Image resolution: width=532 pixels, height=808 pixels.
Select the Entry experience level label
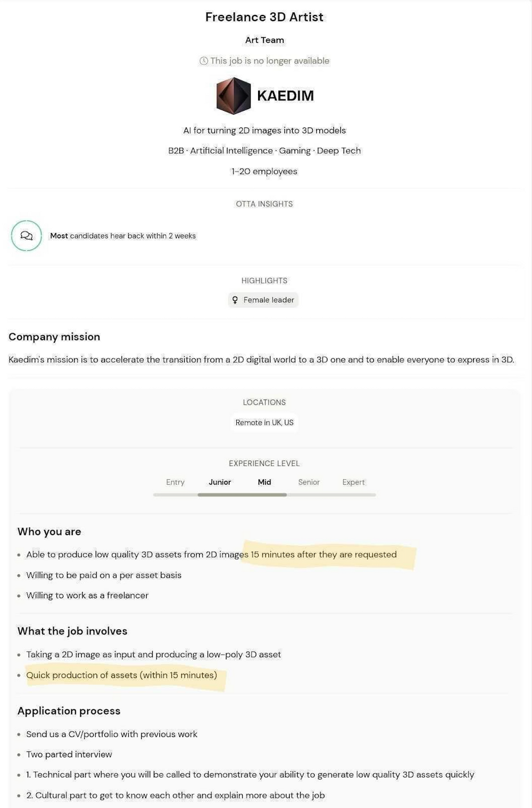(x=175, y=482)
